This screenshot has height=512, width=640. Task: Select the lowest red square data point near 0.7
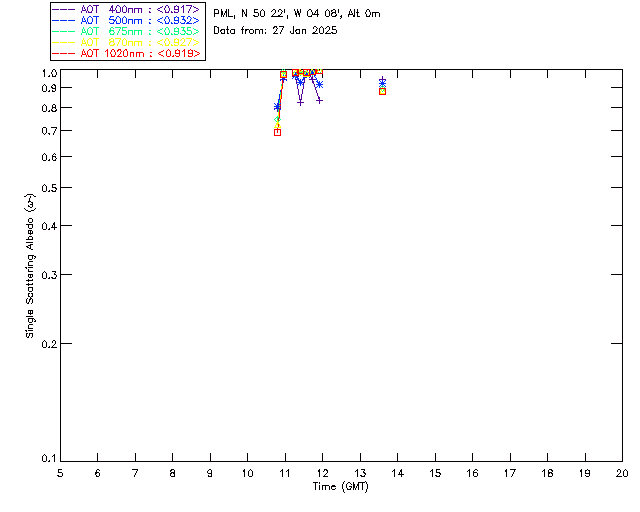(x=278, y=133)
